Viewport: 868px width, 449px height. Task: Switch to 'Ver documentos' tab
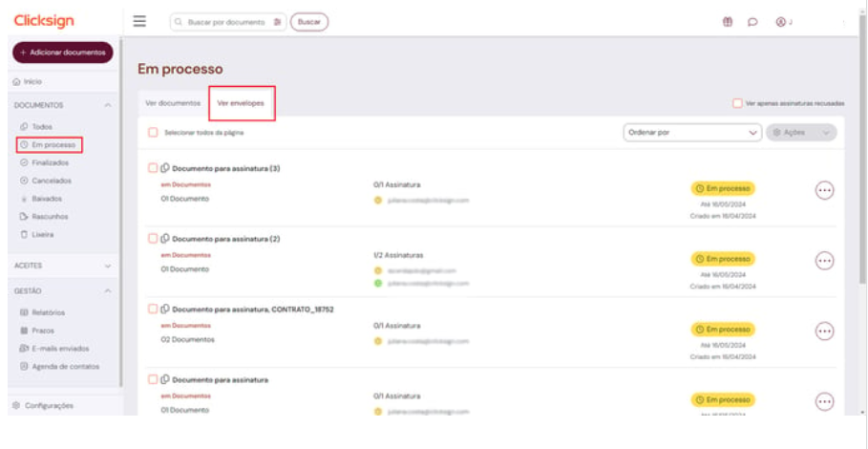pos(173,102)
